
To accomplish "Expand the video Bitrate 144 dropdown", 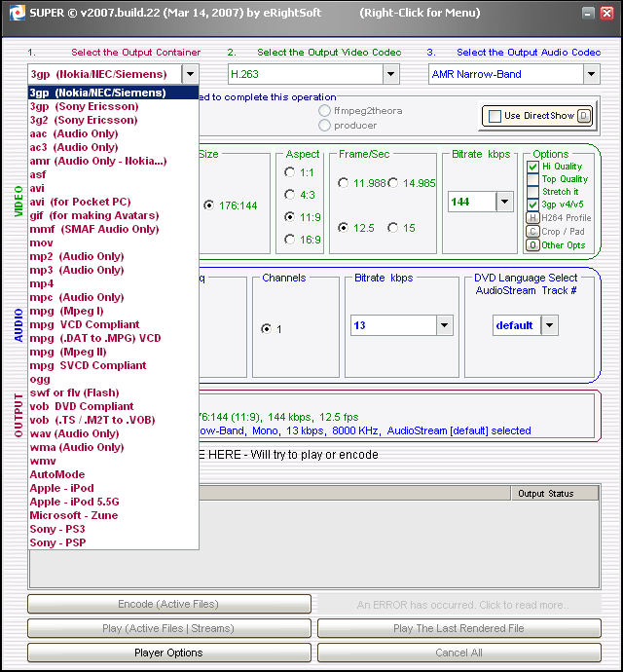I will pos(504,202).
